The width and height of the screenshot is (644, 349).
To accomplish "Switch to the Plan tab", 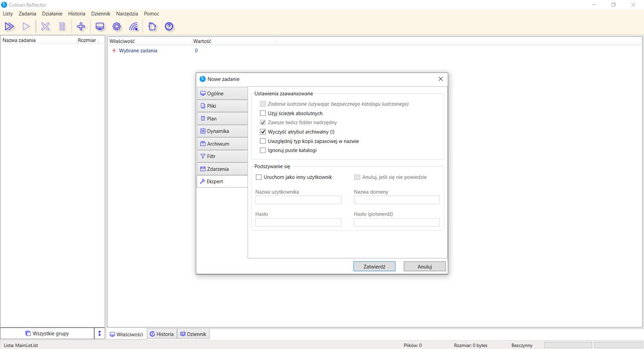I will [x=222, y=119].
